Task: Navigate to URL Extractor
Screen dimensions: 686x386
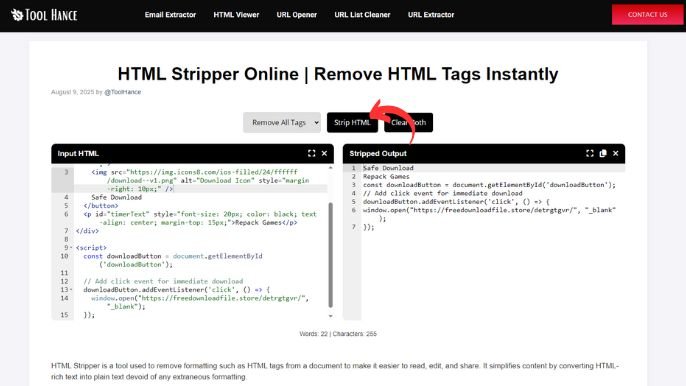Action: [431, 14]
